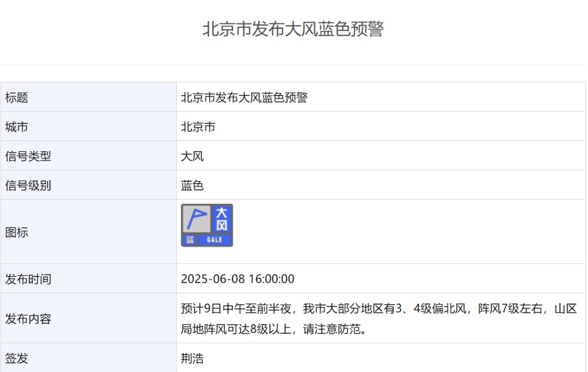Click the 大风 signal type value
Image resolution: width=588 pixels, height=372 pixels.
tap(192, 157)
